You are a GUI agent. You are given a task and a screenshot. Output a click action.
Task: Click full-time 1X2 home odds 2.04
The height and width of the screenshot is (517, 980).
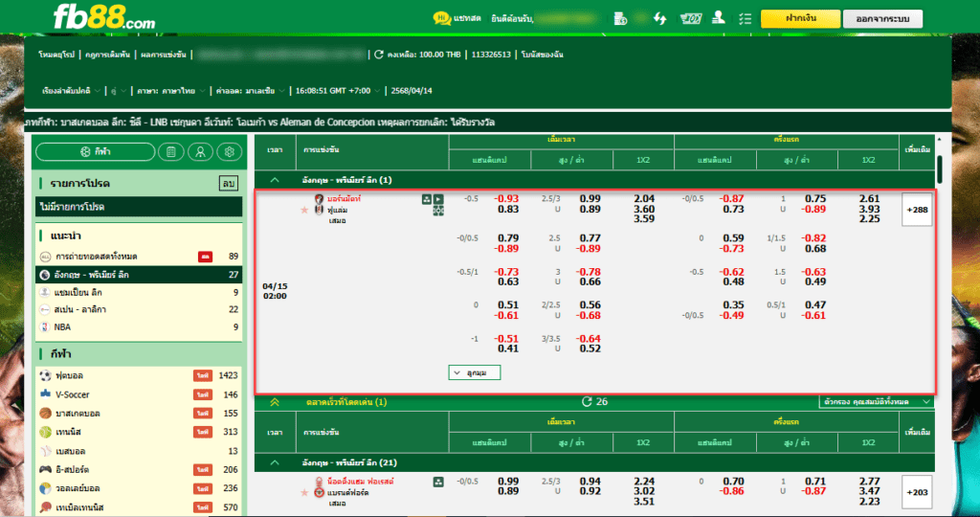[644, 199]
